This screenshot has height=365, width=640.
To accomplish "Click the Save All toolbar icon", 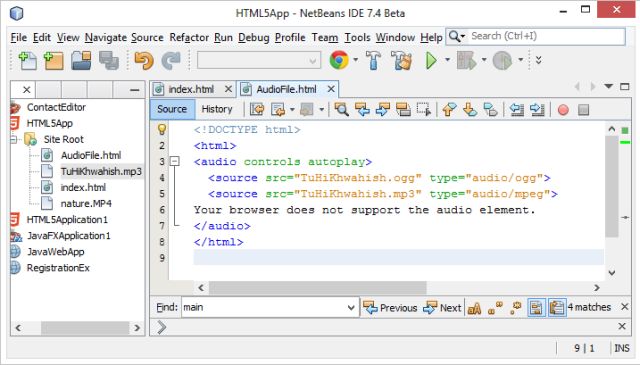I will click(x=109, y=60).
